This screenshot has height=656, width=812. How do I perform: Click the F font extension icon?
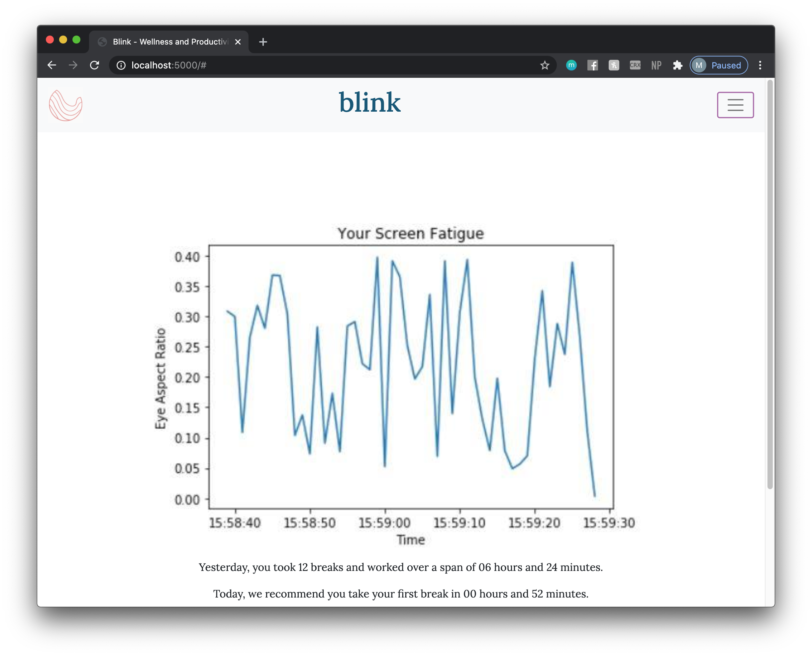pyautogui.click(x=592, y=65)
